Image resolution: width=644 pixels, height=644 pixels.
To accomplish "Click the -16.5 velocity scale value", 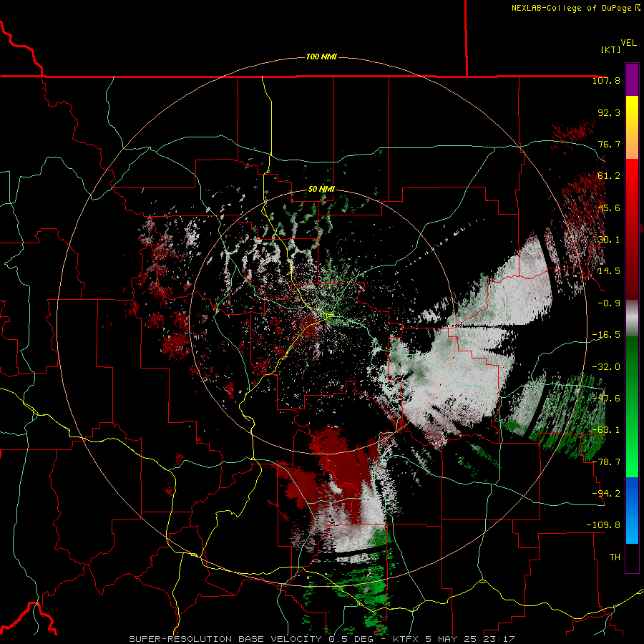I will pos(606,335).
